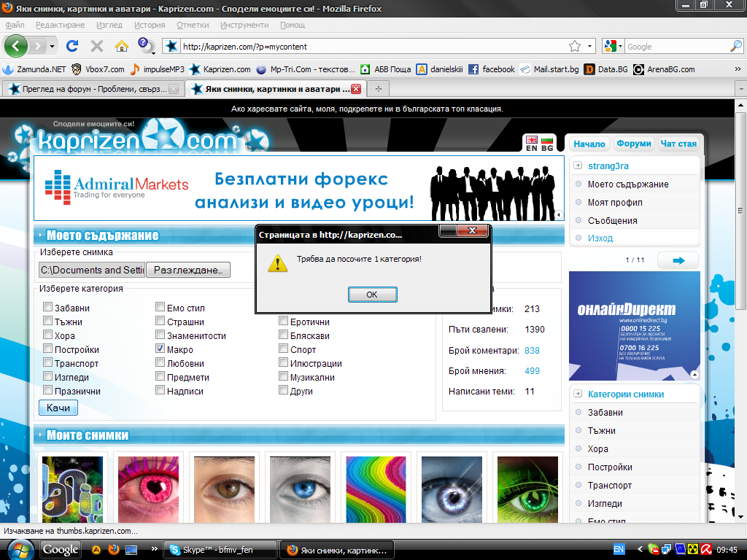Check the Спорт category checkbox
Screen dimensions: 747x560
coord(284,348)
